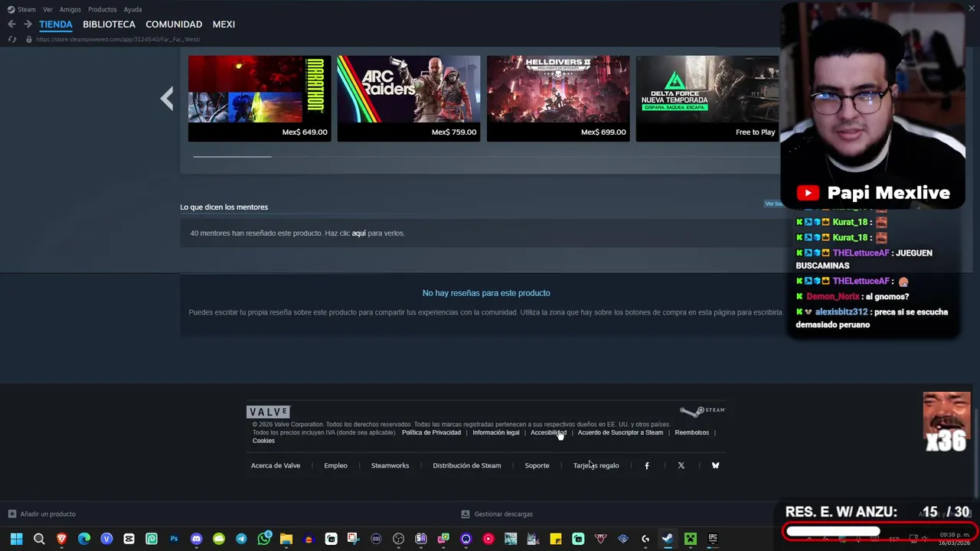
Task: Click the store URL address field
Action: click(117, 39)
